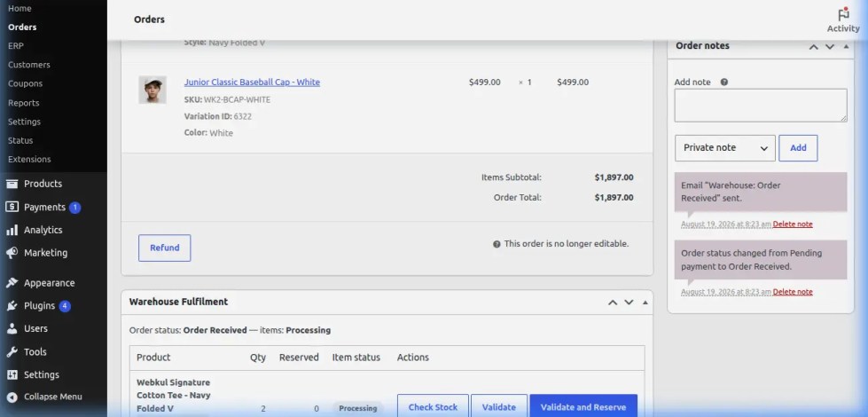Click the Analytics bar chart icon

(x=12, y=230)
